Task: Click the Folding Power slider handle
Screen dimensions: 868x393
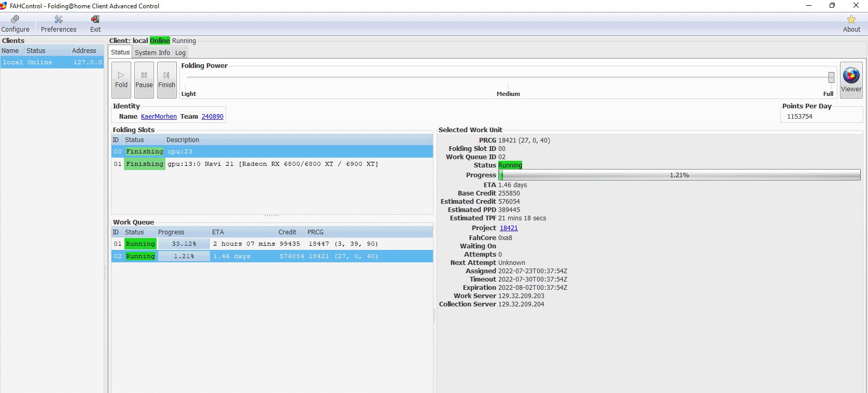Action: coord(831,77)
